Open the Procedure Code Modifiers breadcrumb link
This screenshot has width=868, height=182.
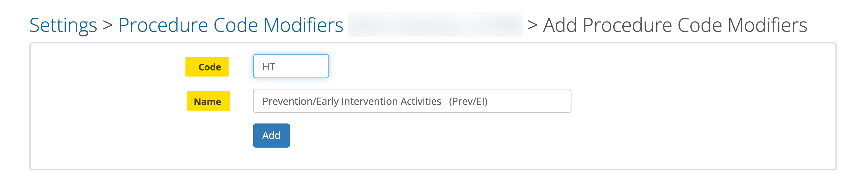231,25
